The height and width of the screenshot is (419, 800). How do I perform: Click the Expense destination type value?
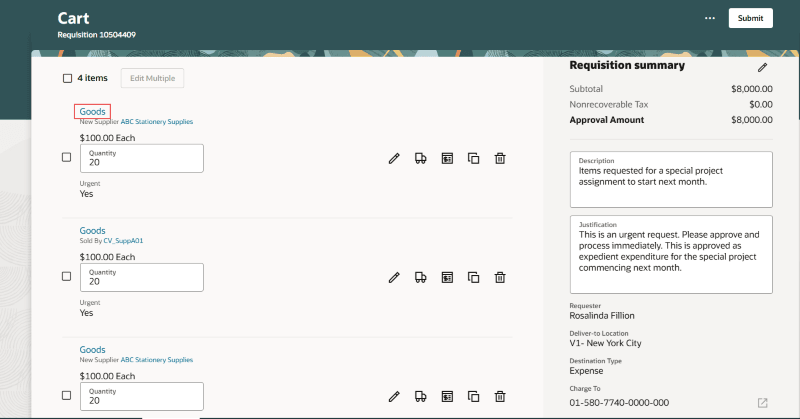[586, 371]
